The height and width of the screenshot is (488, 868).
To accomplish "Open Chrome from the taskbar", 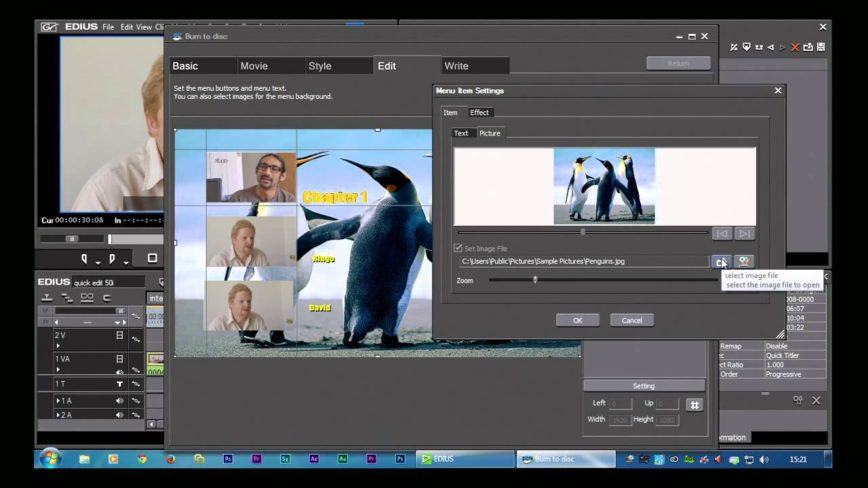I will [142, 459].
